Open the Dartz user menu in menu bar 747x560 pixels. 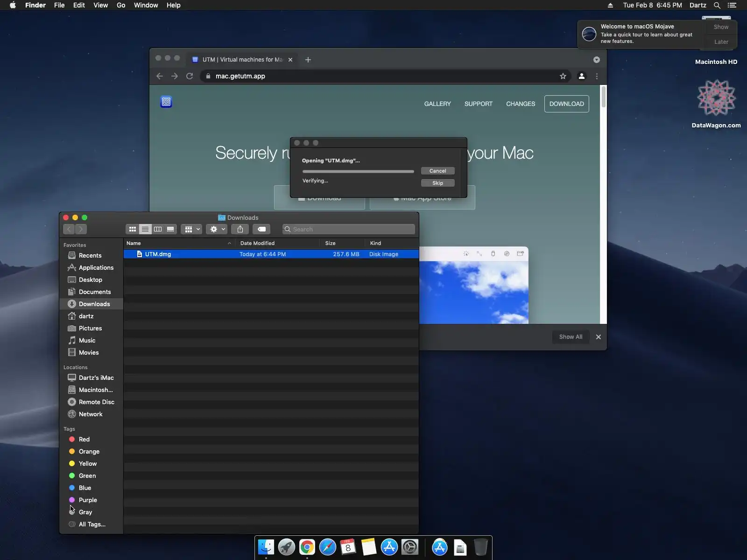[x=698, y=5]
